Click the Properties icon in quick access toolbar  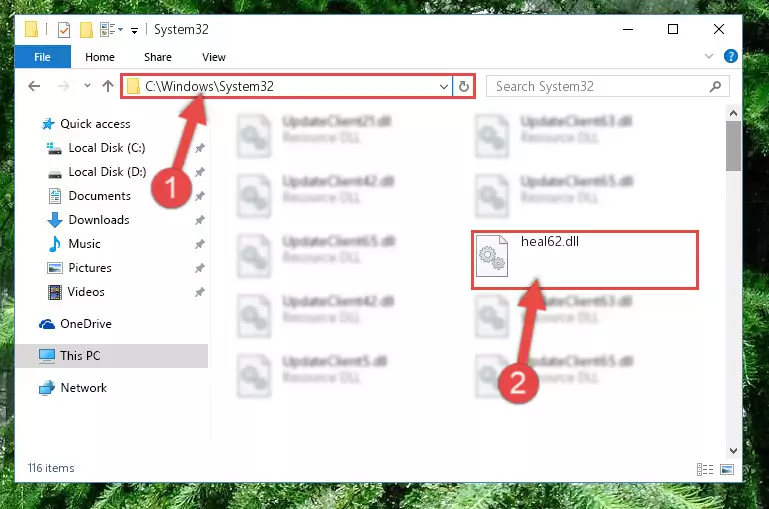(x=64, y=30)
